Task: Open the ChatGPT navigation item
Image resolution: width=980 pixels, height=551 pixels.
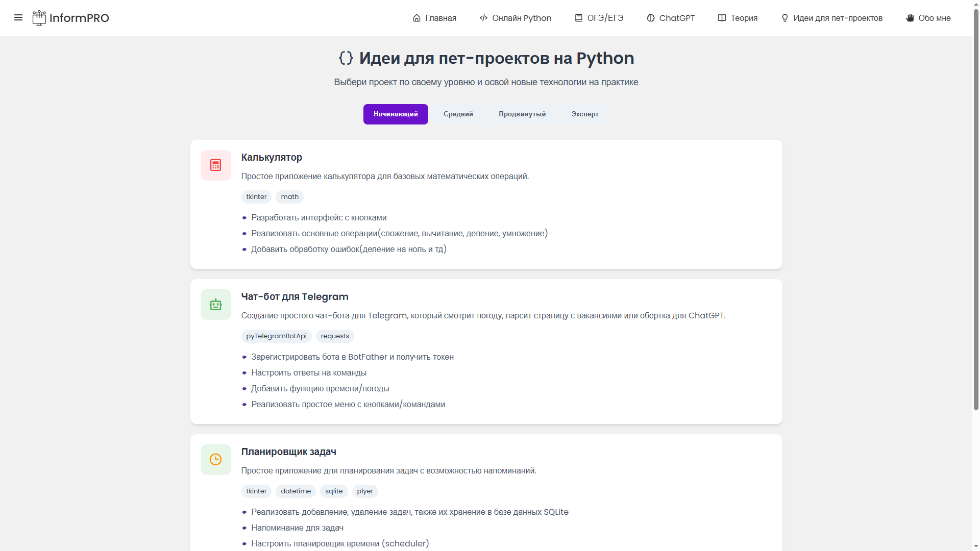Action: (671, 18)
